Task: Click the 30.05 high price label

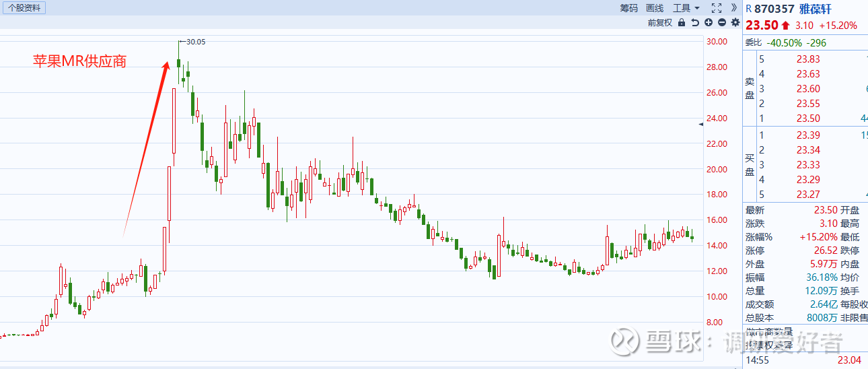Action: coord(196,42)
